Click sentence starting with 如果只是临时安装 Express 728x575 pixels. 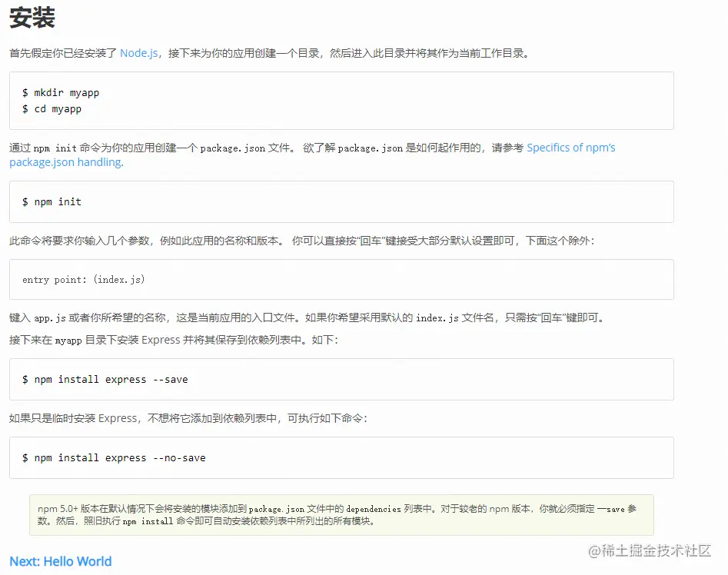[x=188, y=419]
